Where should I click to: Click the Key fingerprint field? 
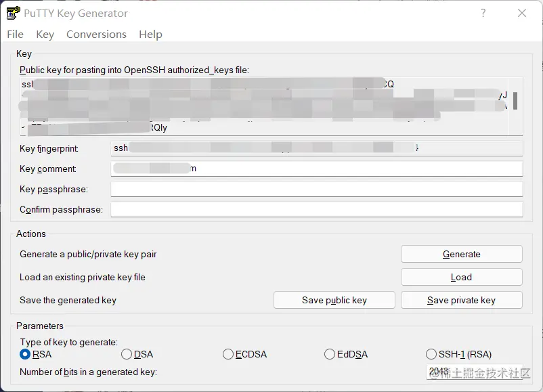[x=316, y=148]
